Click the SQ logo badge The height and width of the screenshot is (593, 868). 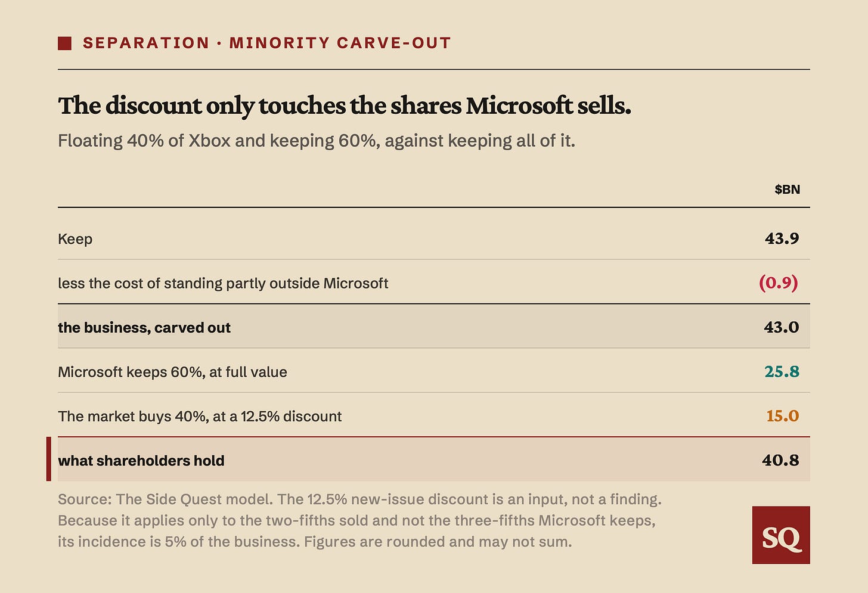click(781, 535)
